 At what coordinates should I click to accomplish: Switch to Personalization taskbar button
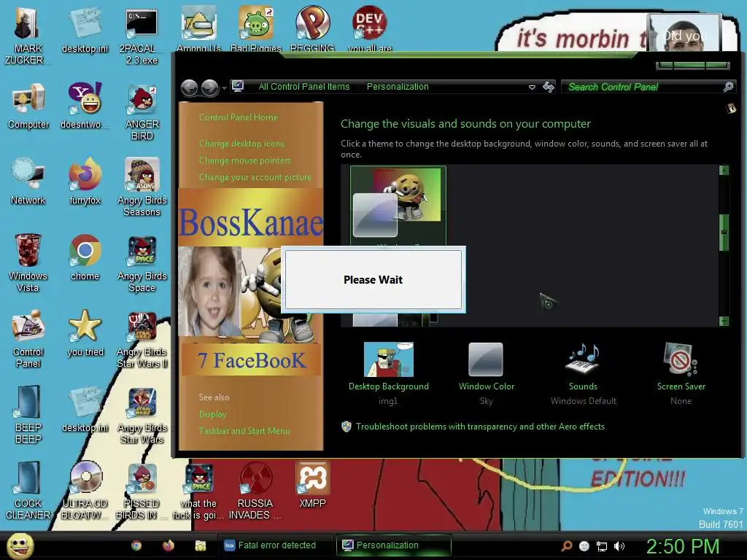point(394,545)
